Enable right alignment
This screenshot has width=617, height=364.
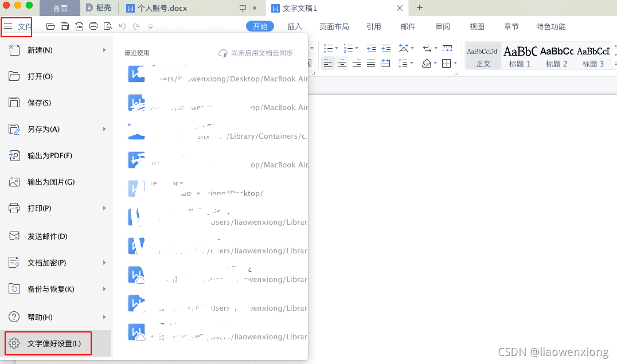click(x=357, y=63)
